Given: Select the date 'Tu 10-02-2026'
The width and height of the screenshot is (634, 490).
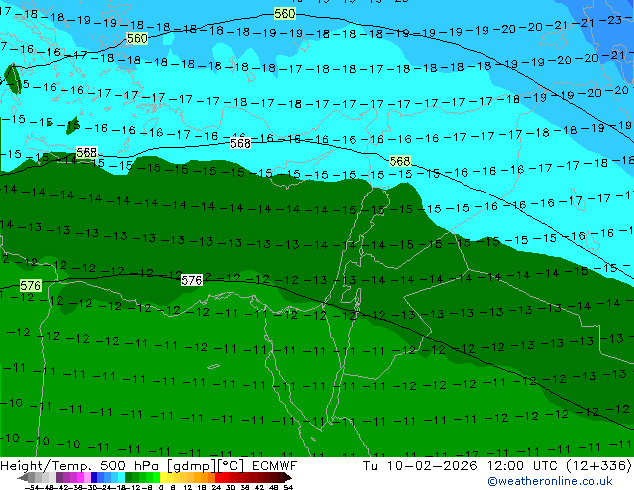Looking at the screenshot, I should click(x=420, y=466).
